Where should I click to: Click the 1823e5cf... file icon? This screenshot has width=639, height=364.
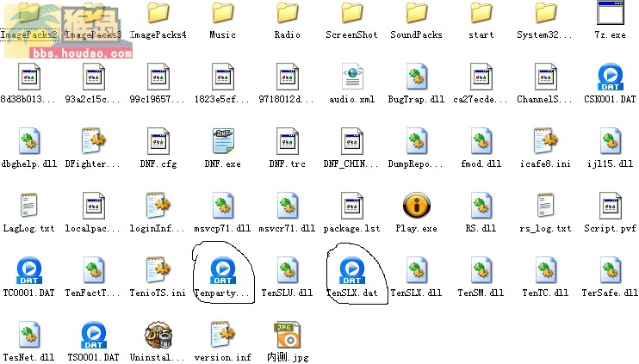[222, 77]
